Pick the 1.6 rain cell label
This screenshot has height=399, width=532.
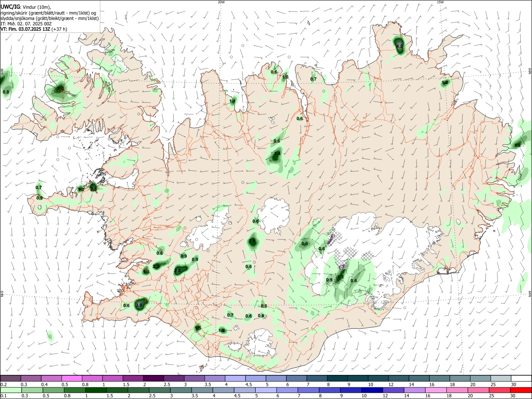coord(252,241)
